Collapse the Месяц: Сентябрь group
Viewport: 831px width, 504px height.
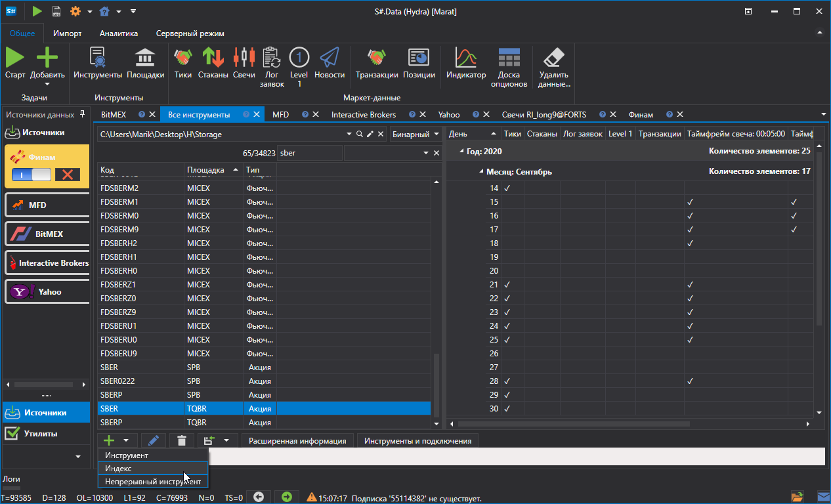pos(480,171)
